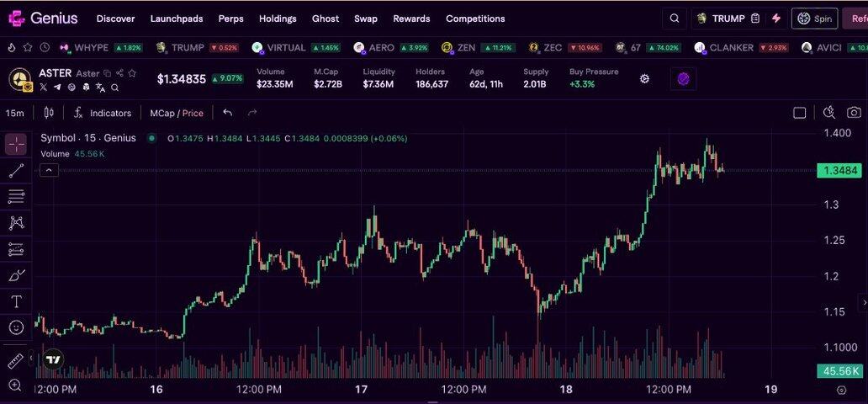The width and height of the screenshot is (868, 404).
Task: Click the 1.3484 current price label
Action: coord(839,171)
